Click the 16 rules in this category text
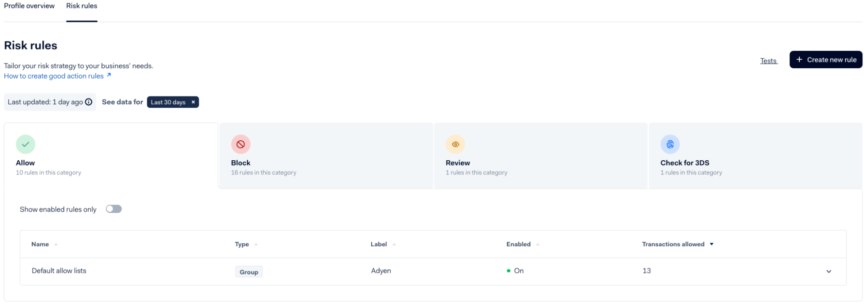This screenshot has width=868, height=304. click(264, 172)
